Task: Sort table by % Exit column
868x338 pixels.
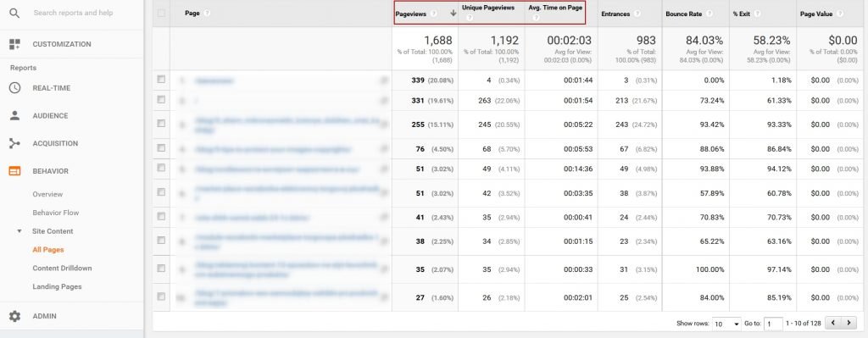Action: [742, 14]
